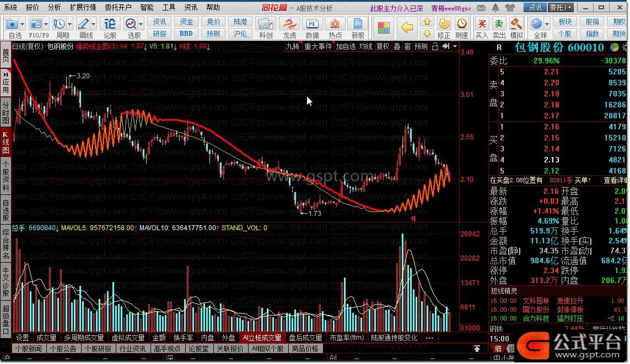Click the shirt skin icon
This screenshot has height=364, width=630.
[x=510, y=8]
